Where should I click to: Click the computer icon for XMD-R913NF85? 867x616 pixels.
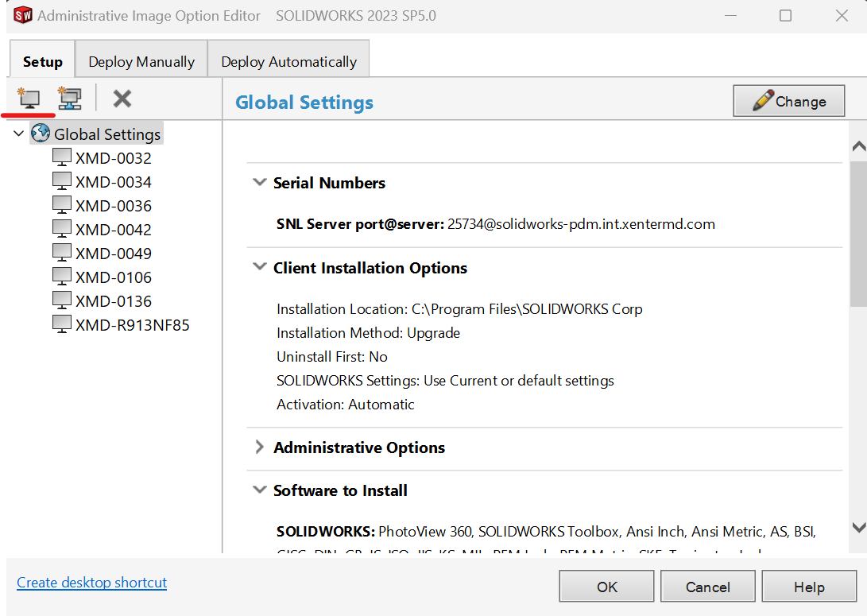tap(62, 324)
